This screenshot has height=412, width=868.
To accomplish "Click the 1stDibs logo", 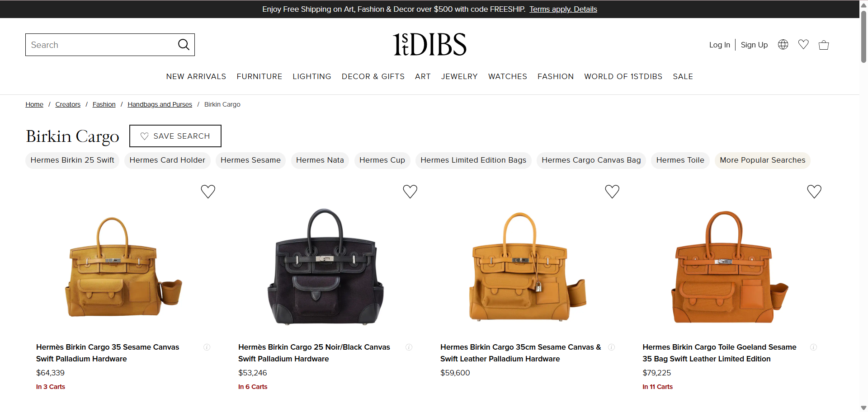I will pyautogui.click(x=429, y=44).
